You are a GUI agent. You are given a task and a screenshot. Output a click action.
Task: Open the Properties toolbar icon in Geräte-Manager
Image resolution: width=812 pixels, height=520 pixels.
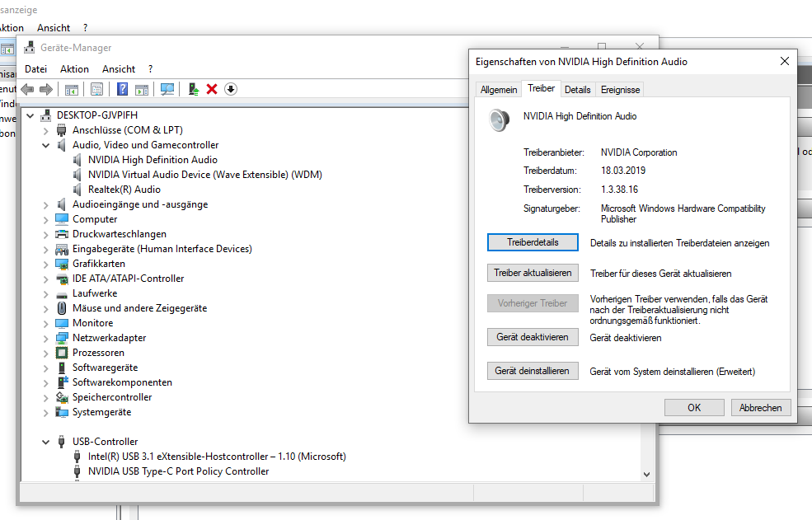96,89
